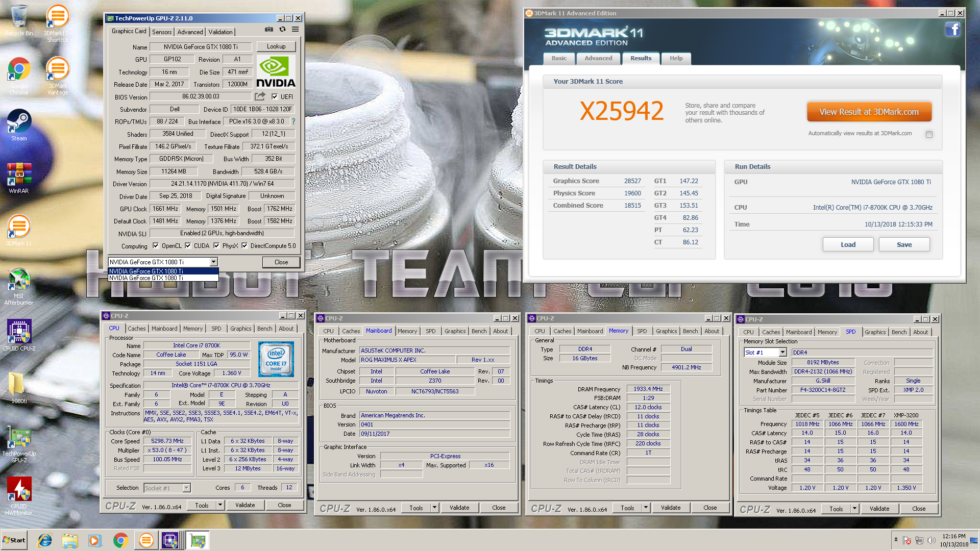980x551 pixels.
Task: Toggle CUDA checkbox
Action: pos(188,245)
